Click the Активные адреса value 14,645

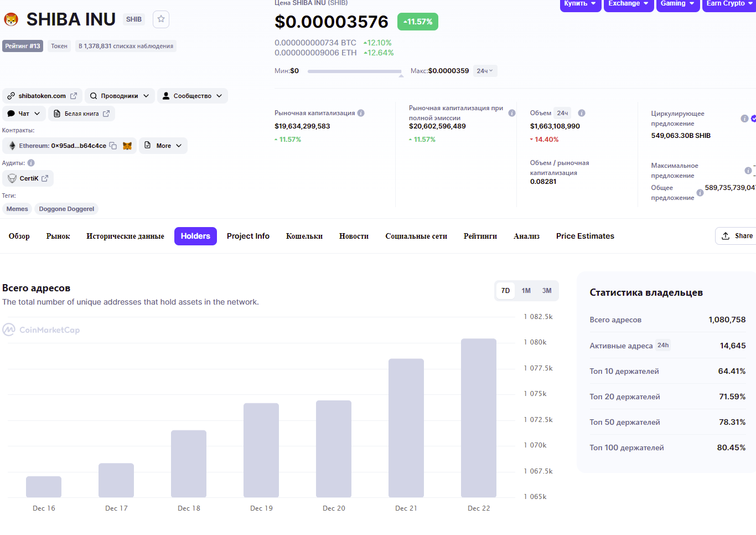point(733,346)
